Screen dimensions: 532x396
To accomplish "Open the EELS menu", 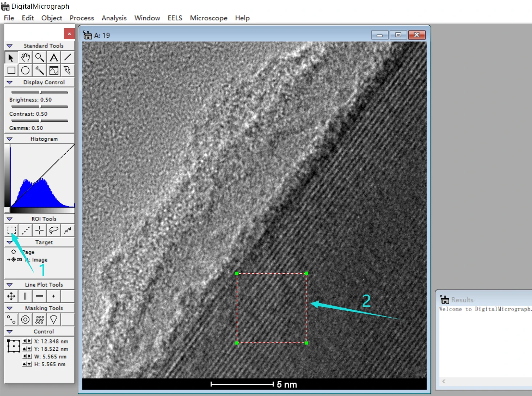I will [x=175, y=18].
